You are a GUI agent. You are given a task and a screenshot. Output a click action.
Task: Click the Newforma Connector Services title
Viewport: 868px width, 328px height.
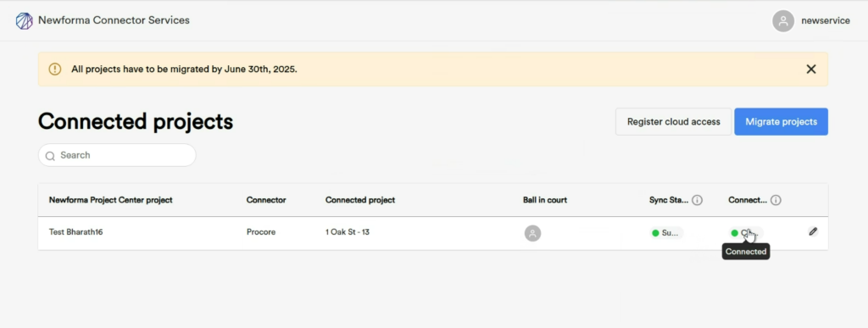click(114, 20)
